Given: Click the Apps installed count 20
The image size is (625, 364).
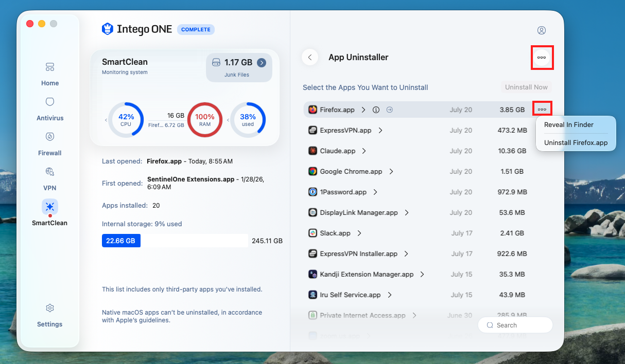Looking at the screenshot, I should 156,205.
